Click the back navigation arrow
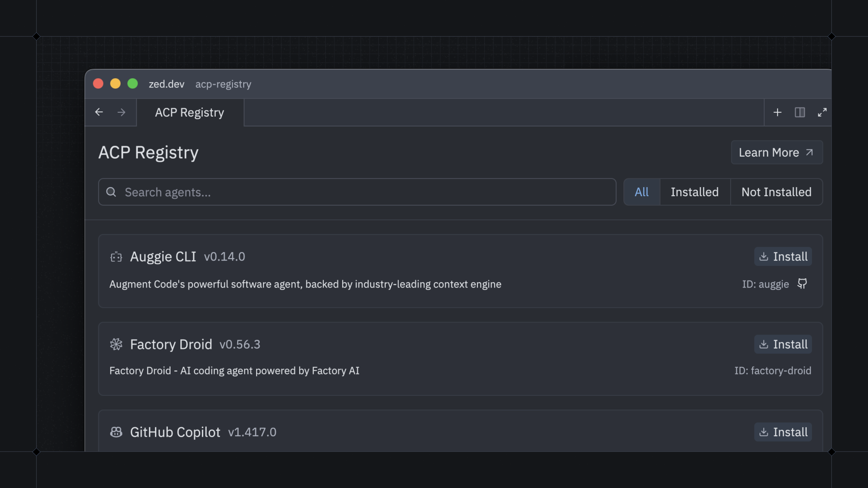The height and width of the screenshot is (488, 868). 99,112
